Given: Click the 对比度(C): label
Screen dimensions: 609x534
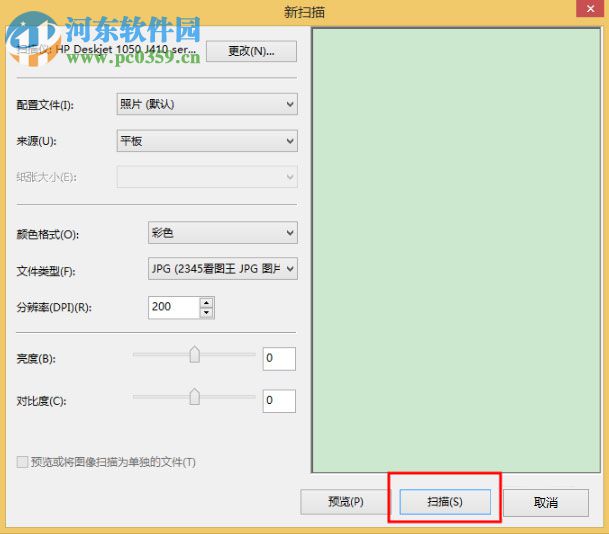Looking at the screenshot, I should point(41,401).
